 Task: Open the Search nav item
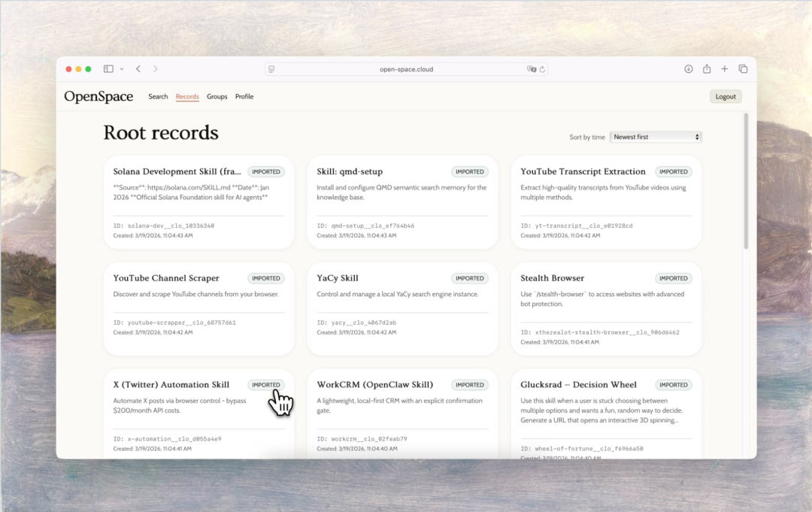(158, 96)
